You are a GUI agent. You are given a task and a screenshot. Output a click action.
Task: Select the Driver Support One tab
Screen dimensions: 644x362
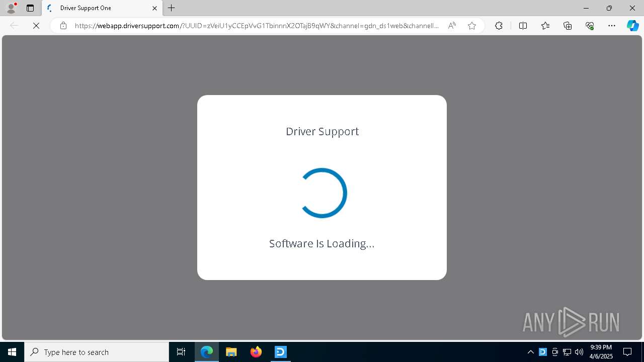pos(102,8)
